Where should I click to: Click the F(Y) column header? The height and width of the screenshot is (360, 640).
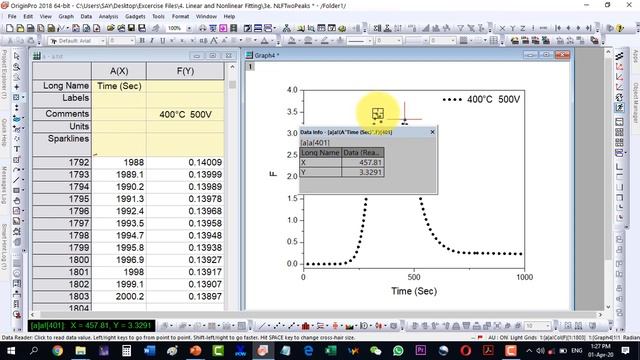185,71
